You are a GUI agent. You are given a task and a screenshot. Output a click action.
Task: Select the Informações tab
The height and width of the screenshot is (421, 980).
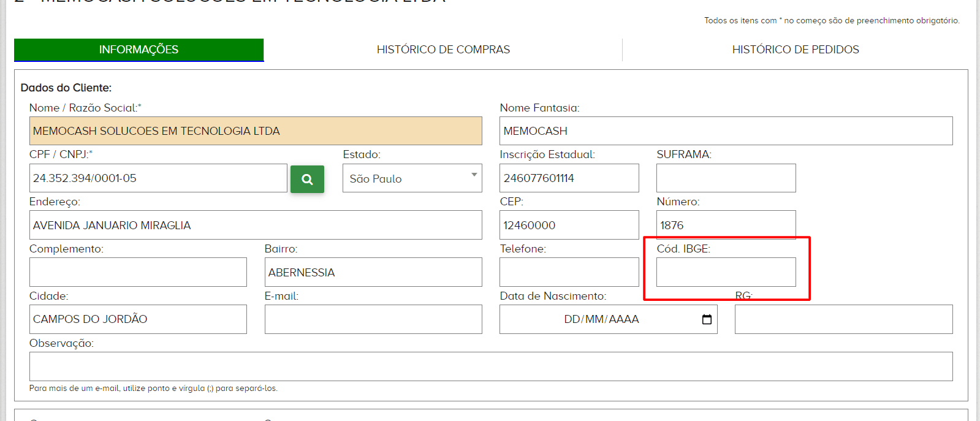pyautogui.click(x=139, y=50)
